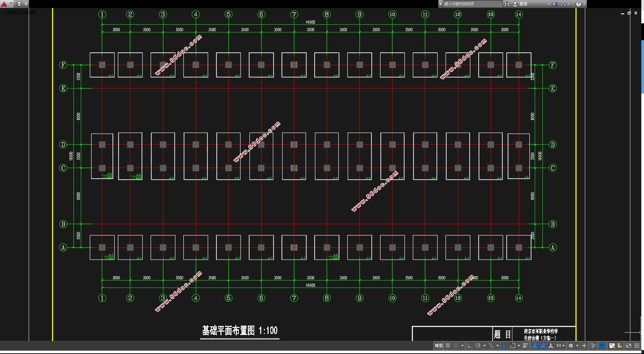Click the A360 triangle icon

563,4
